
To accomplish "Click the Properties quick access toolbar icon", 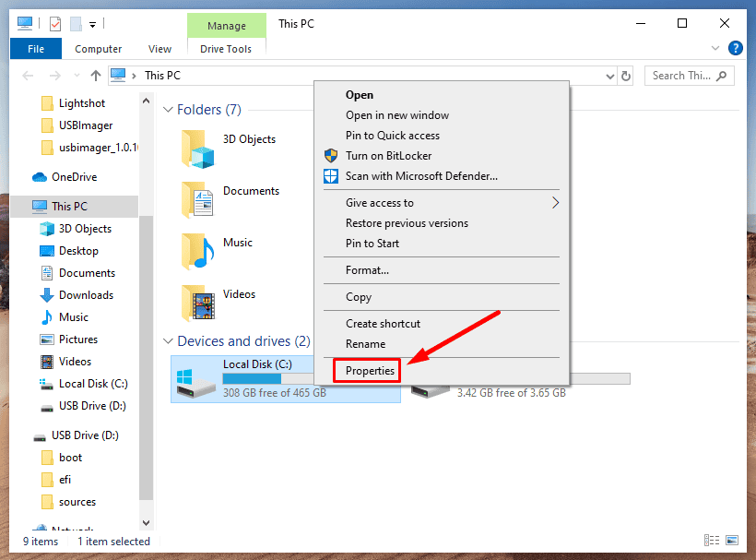I will pos(55,24).
